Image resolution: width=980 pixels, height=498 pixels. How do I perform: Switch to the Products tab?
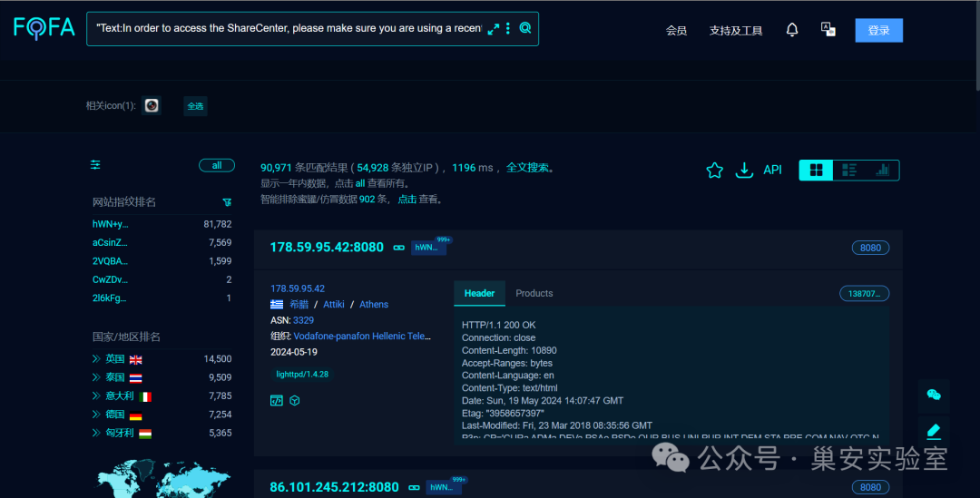(534, 294)
